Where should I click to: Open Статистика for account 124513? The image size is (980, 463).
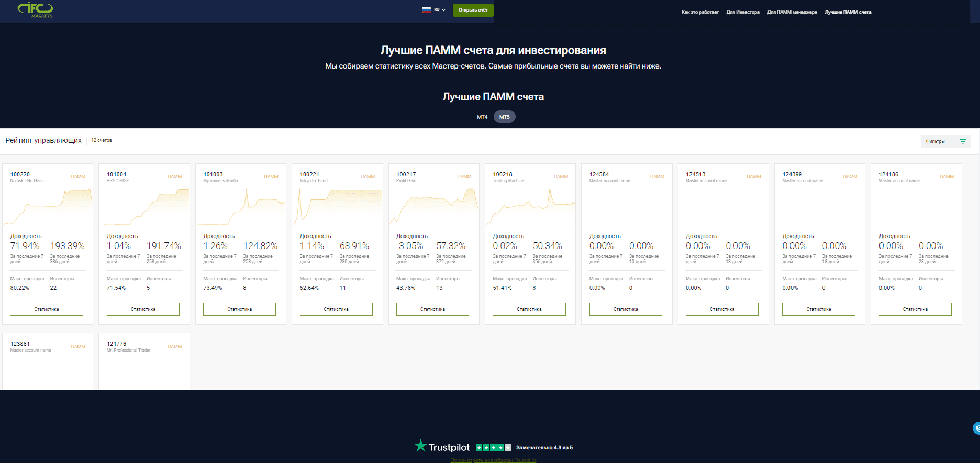click(x=722, y=309)
